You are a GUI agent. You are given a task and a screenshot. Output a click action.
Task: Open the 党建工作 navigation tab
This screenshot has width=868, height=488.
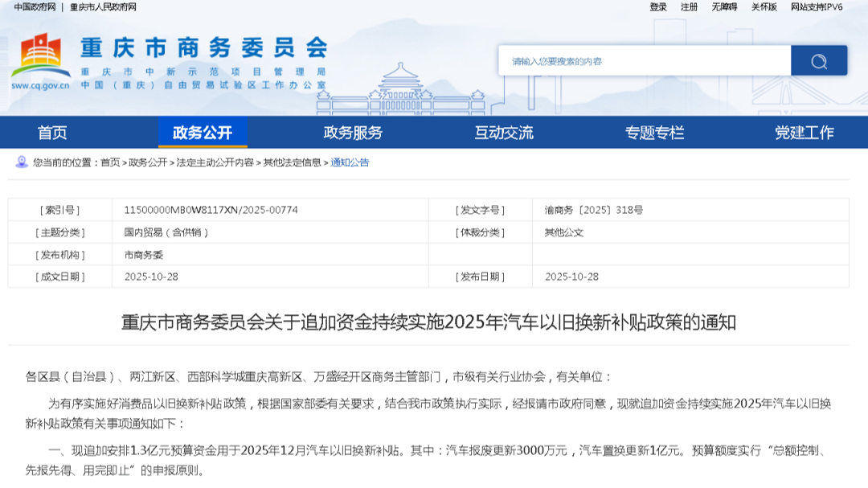[x=804, y=133]
